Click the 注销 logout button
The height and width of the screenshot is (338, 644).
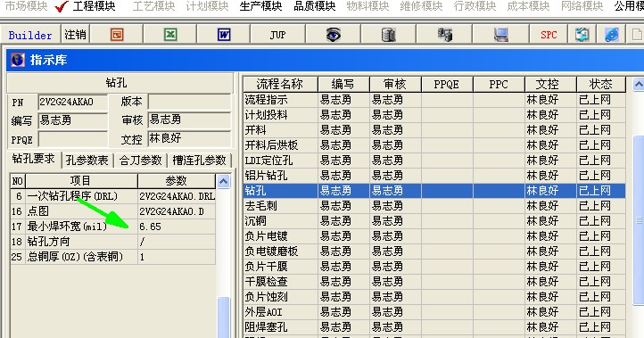coord(75,35)
